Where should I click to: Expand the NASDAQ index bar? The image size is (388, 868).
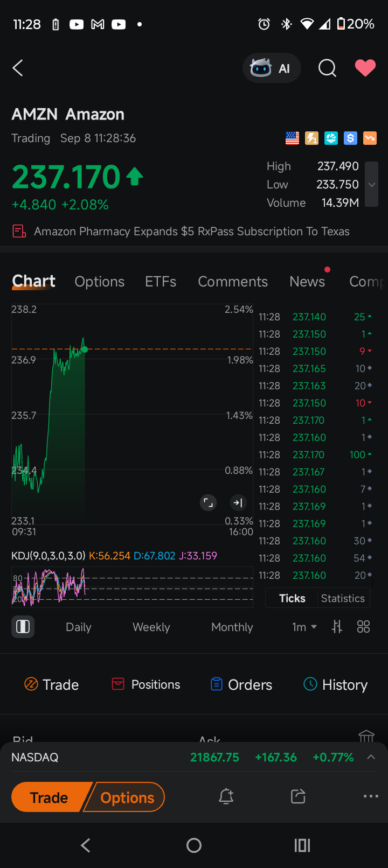click(x=371, y=757)
